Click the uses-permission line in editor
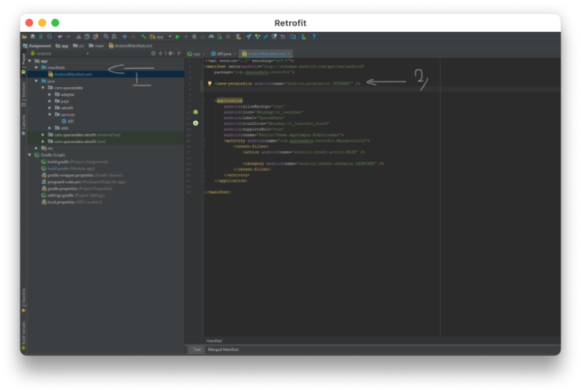 pyautogui.click(x=287, y=84)
